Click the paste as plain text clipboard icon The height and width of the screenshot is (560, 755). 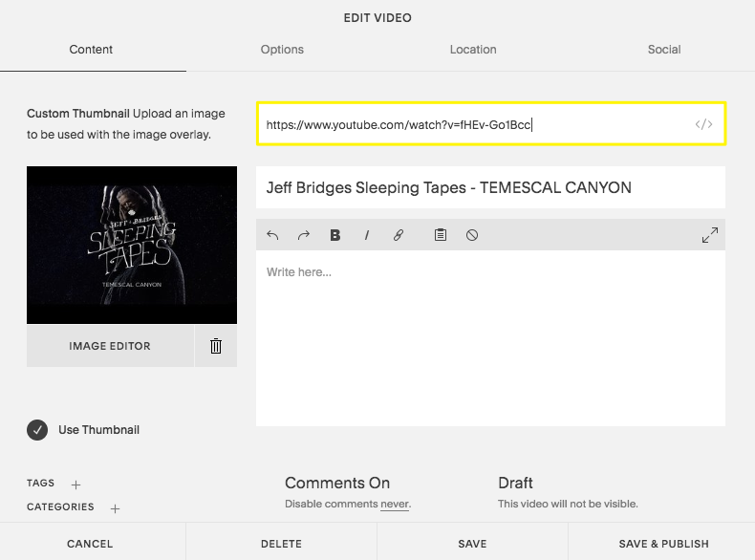tap(441, 235)
